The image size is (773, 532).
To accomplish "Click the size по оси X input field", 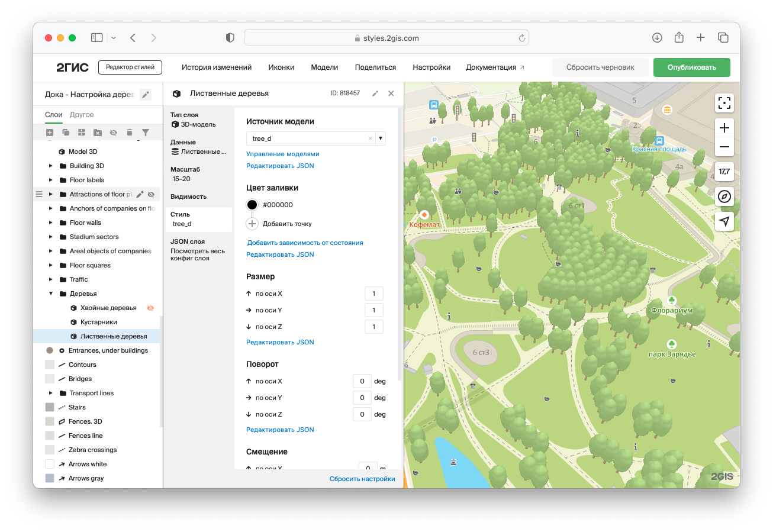I will click(373, 294).
